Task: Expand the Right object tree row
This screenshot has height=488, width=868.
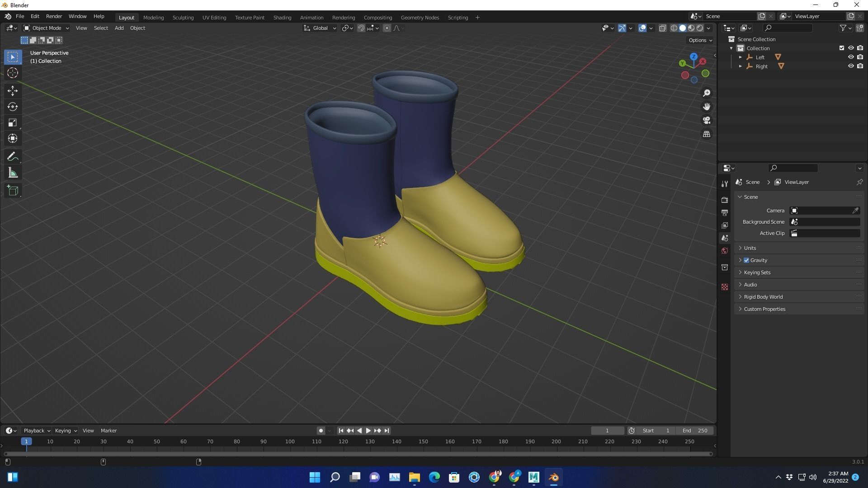Action: (x=741, y=66)
